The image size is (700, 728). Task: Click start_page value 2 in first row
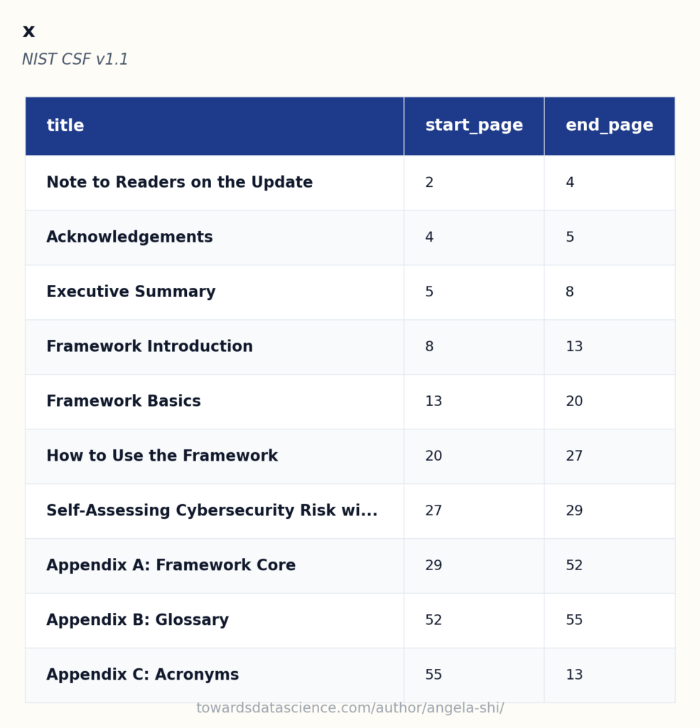pyautogui.click(x=429, y=183)
